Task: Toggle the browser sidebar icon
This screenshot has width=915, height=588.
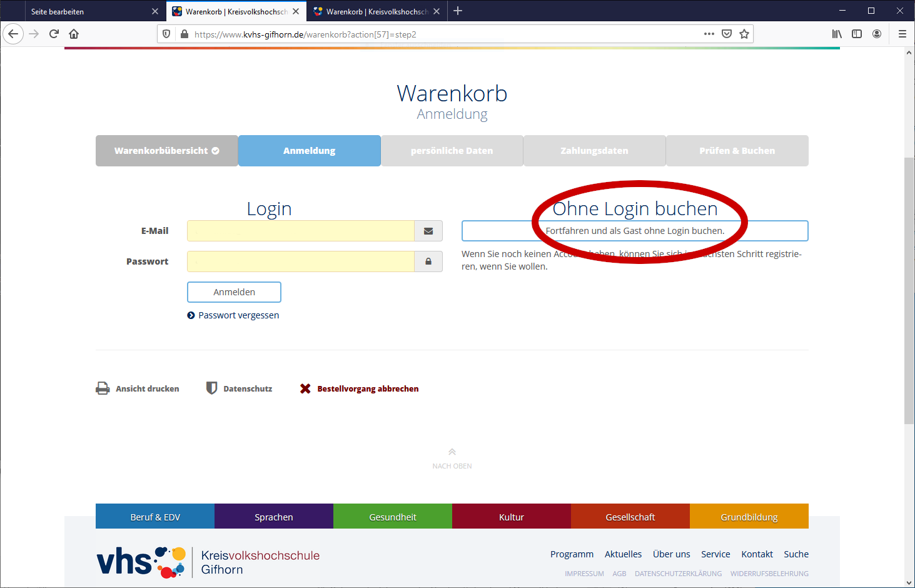Action: tap(857, 34)
